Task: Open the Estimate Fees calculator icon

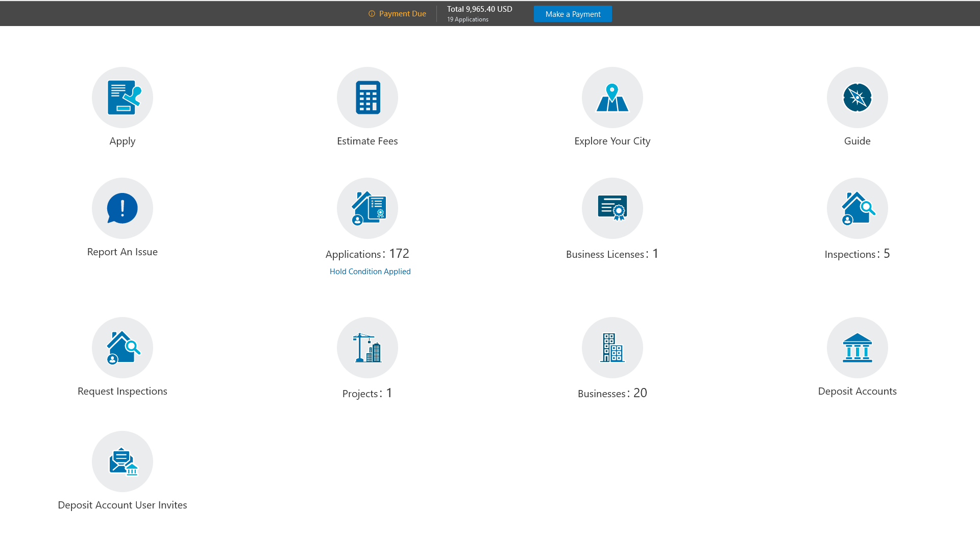Action: [x=367, y=98]
